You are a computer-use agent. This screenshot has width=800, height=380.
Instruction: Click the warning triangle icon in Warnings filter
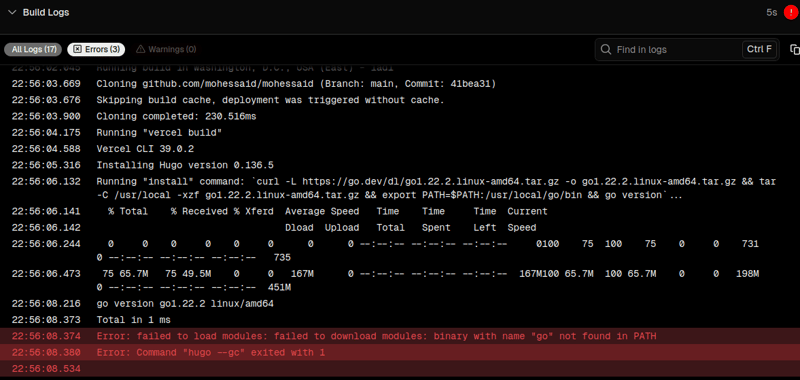(141, 49)
